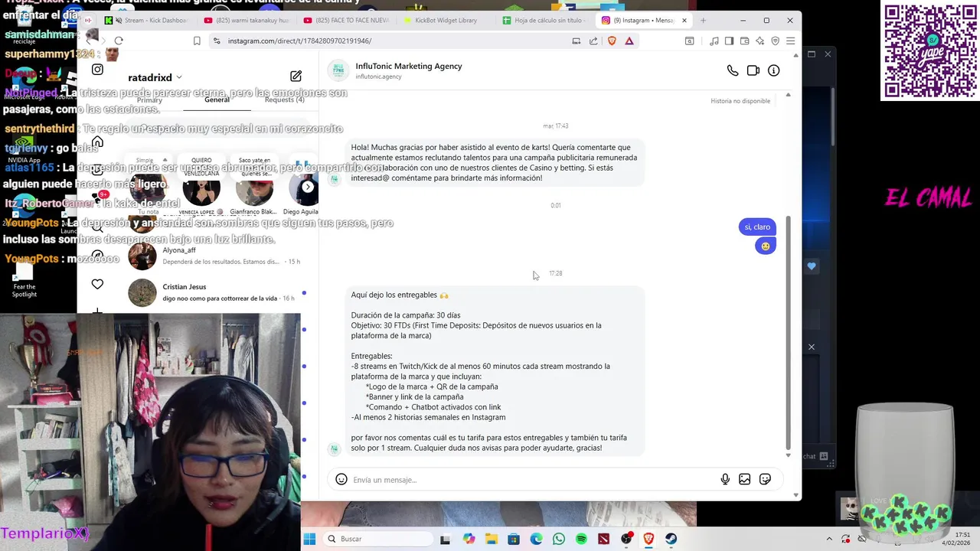
Task: Toggle the Brave sidebar panel
Action: [730, 41]
